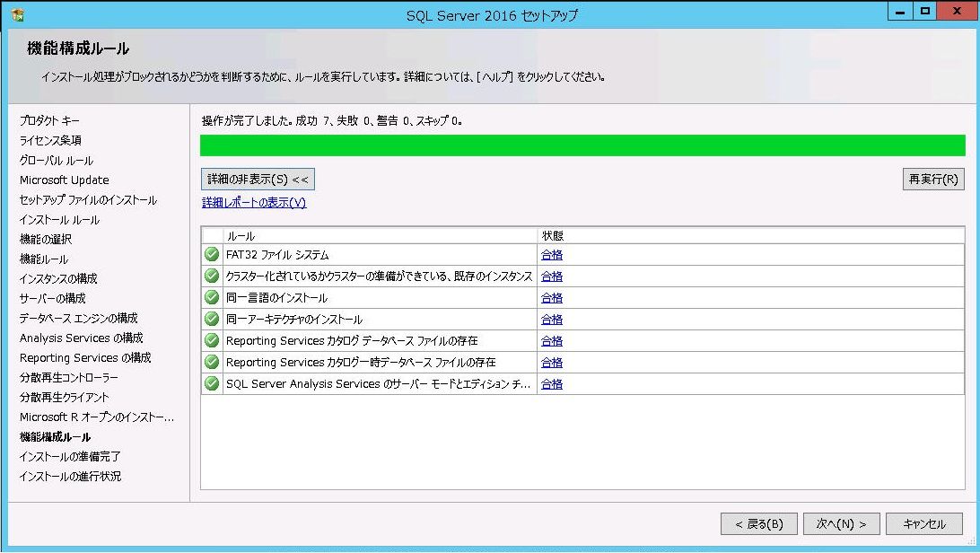Click 同一アーキテクチャのインストール rule text
The width and height of the screenshot is (980, 553).
tap(294, 320)
